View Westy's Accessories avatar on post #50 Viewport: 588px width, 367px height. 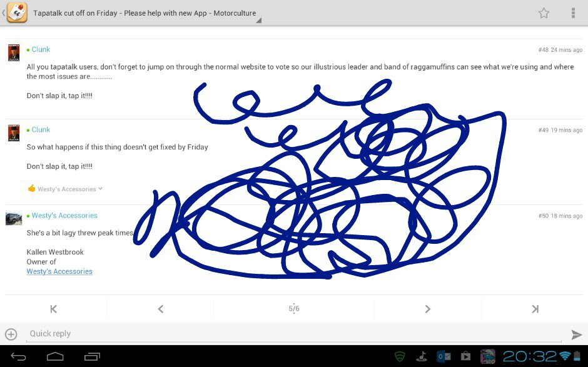point(14,219)
